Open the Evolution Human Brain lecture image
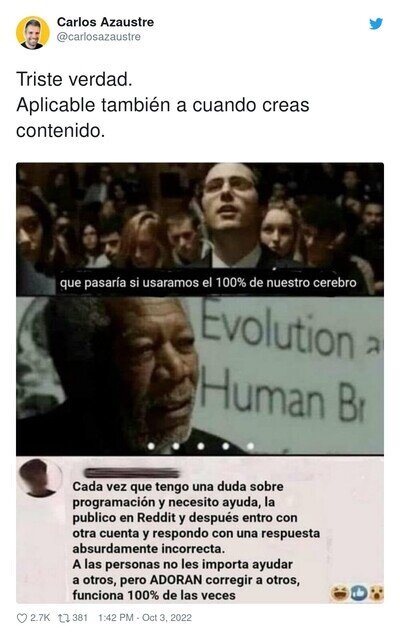 click(200, 376)
